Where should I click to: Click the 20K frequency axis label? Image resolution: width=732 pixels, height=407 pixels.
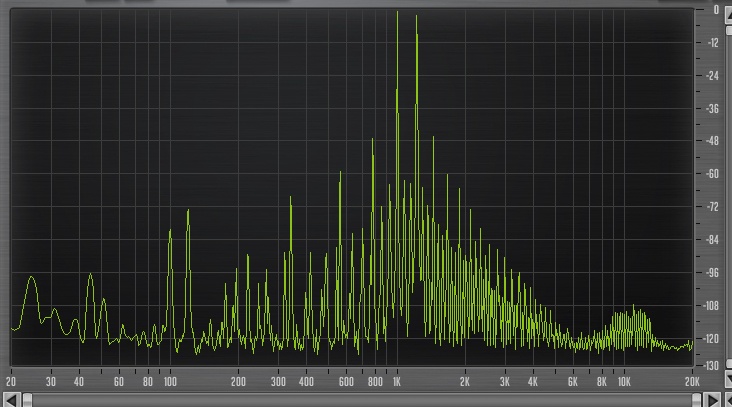click(691, 382)
